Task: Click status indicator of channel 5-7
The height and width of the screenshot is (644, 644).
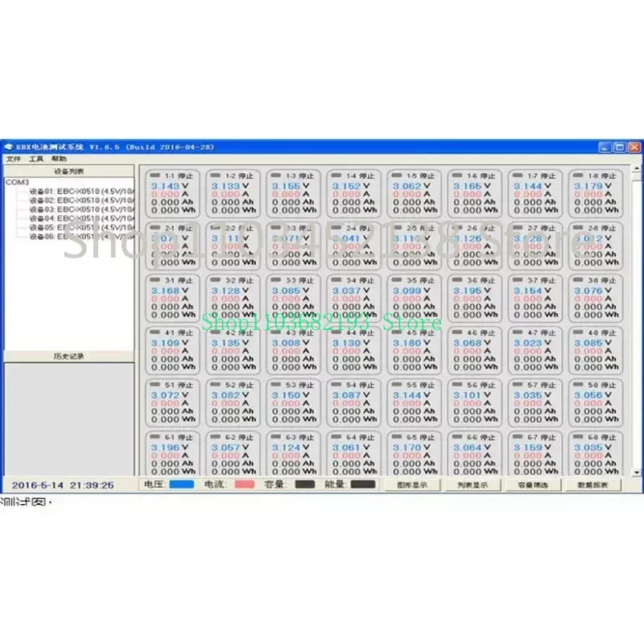Action: [518, 385]
